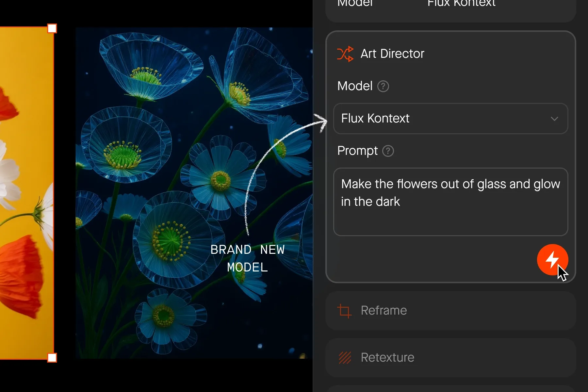Open the Flux Kontext model dropdown
588x392 pixels.
[450, 119]
